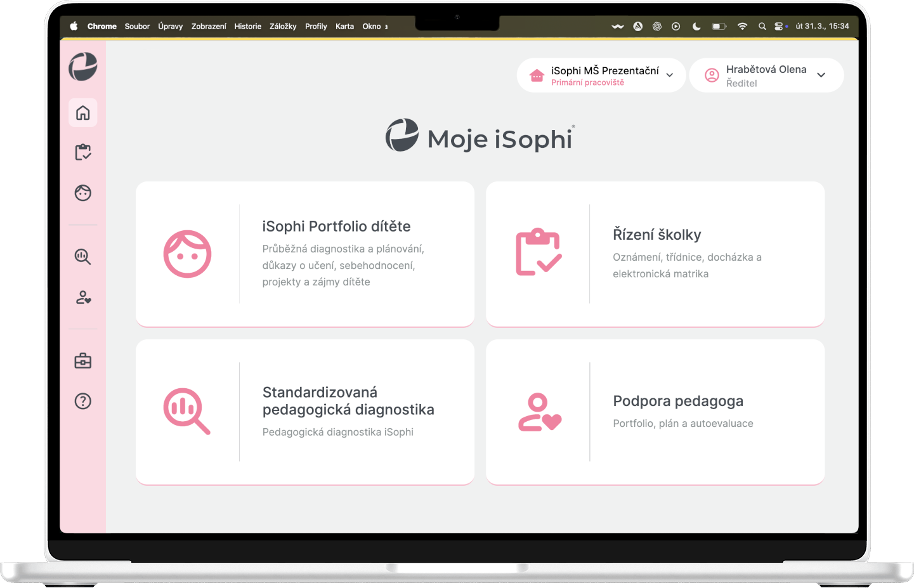Viewport: 914px width, 588px height.
Task: Open the macOS Spotlight search icon
Action: [x=762, y=27]
